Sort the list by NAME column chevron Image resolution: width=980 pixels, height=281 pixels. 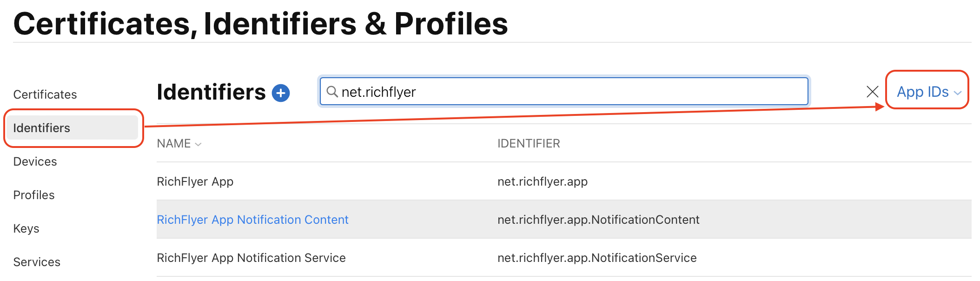click(199, 144)
